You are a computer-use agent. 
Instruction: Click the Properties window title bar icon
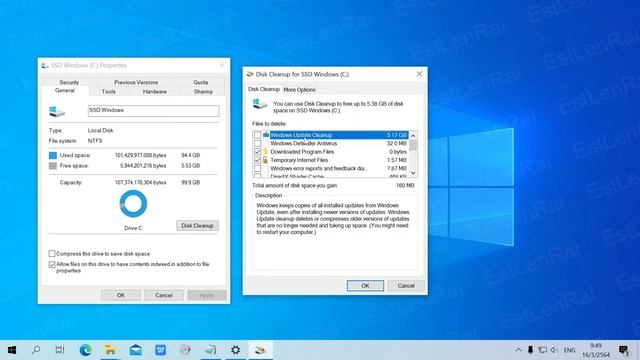pos(45,65)
